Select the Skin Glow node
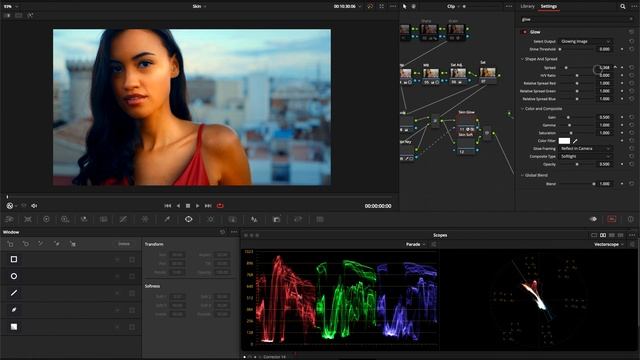This screenshot has width=640, height=360. click(x=467, y=121)
